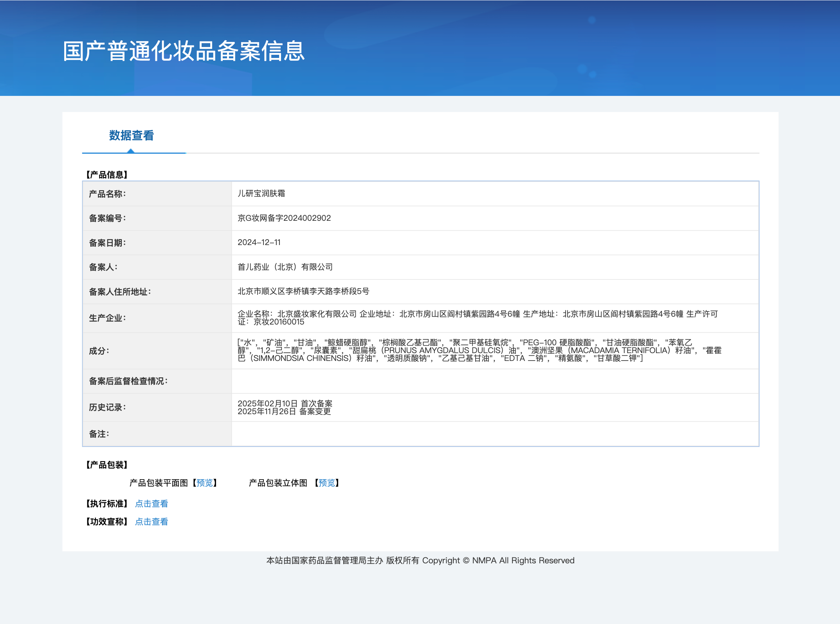Click filer name 首儿药业（北京）有限公司
This screenshot has height=624, width=840.
click(x=285, y=267)
